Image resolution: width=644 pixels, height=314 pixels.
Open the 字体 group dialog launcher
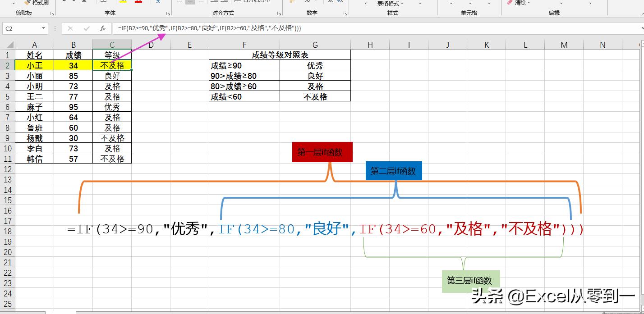pyautogui.click(x=168, y=14)
